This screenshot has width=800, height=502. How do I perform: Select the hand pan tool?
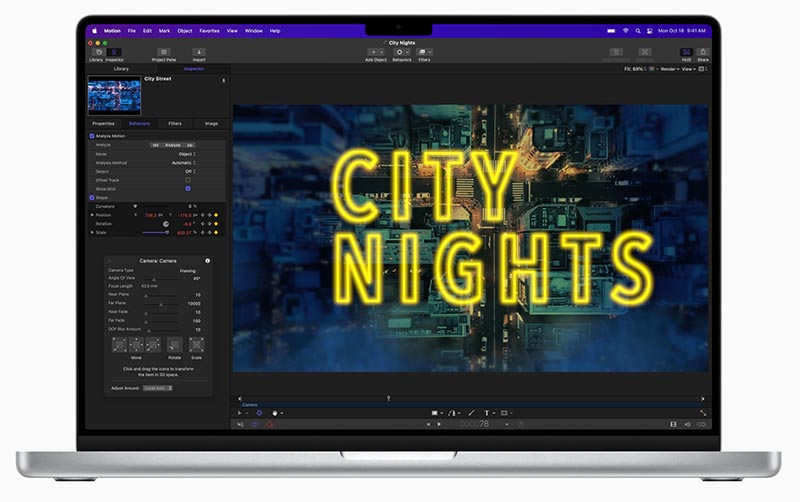coord(274,413)
